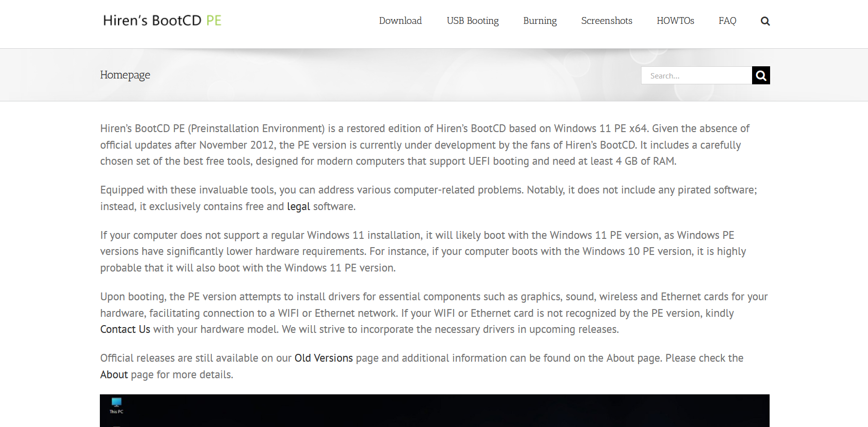The width and height of the screenshot is (868, 427).
Task: Focus the Search... input field
Action: pos(697,76)
